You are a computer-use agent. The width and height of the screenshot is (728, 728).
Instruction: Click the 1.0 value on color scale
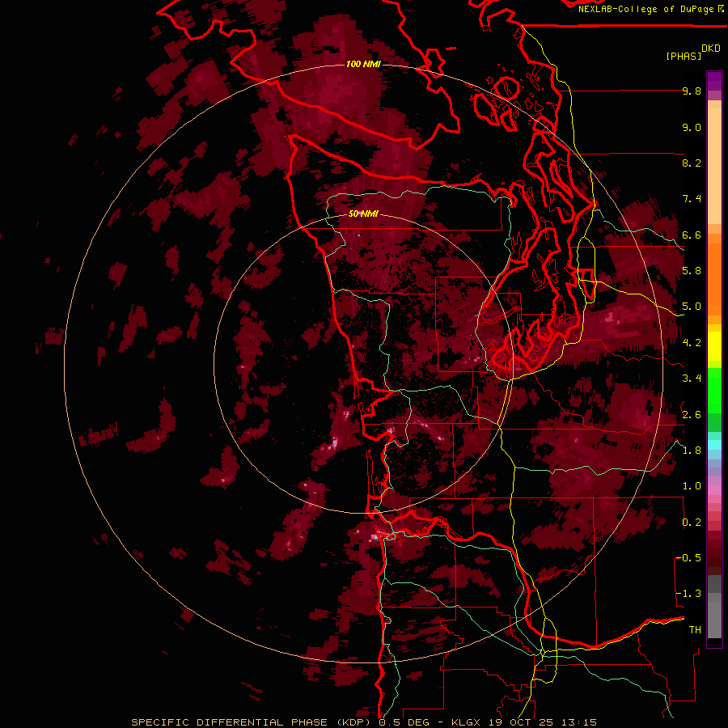[692, 486]
